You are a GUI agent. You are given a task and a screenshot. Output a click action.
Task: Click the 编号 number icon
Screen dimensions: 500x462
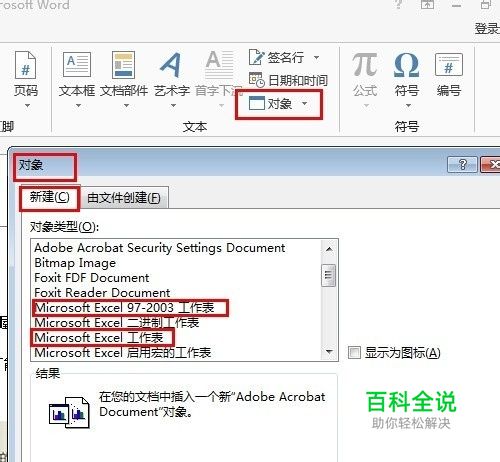(x=449, y=65)
